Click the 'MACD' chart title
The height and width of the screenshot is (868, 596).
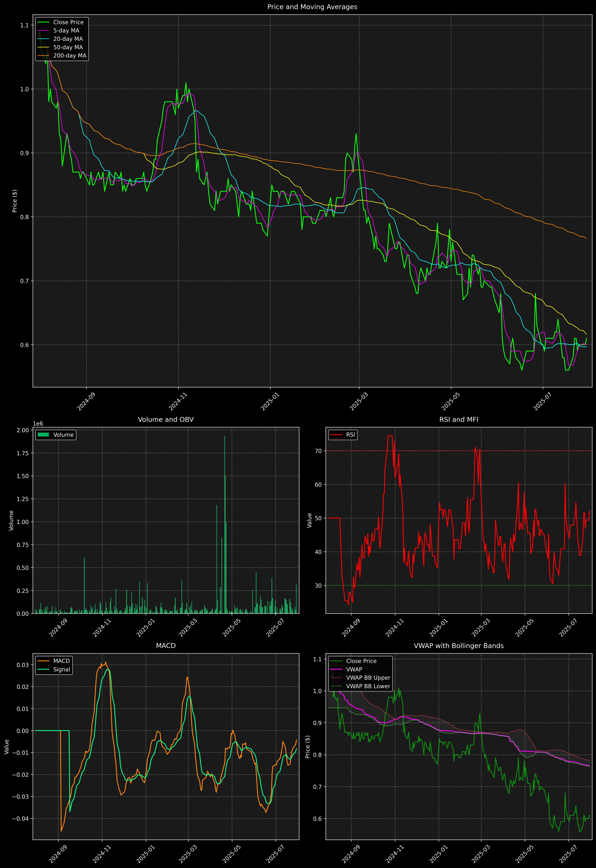point(166,646)
